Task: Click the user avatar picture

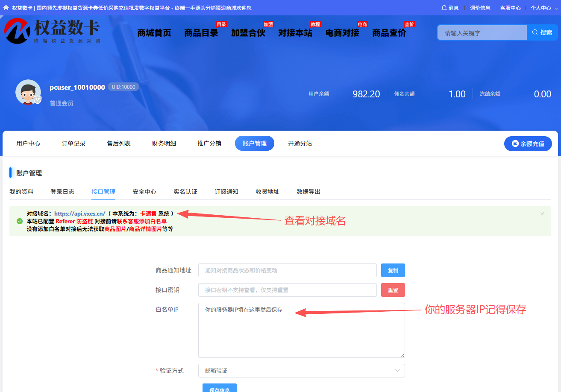Action: [28, 92]
